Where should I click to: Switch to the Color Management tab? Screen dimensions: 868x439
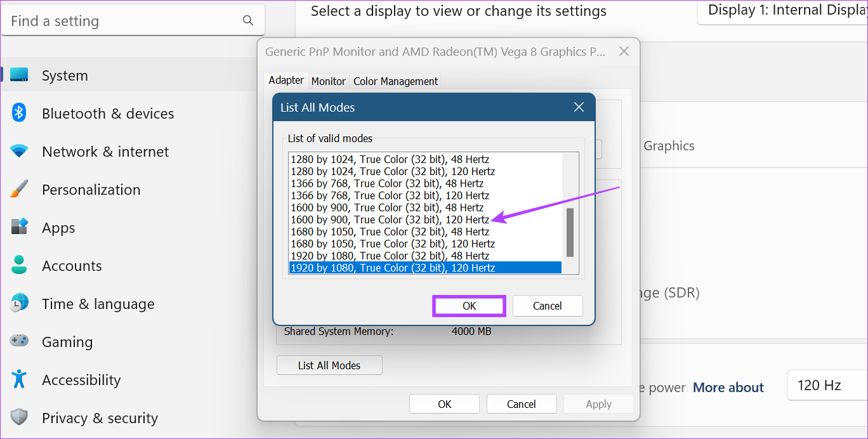tap(395, 81)
